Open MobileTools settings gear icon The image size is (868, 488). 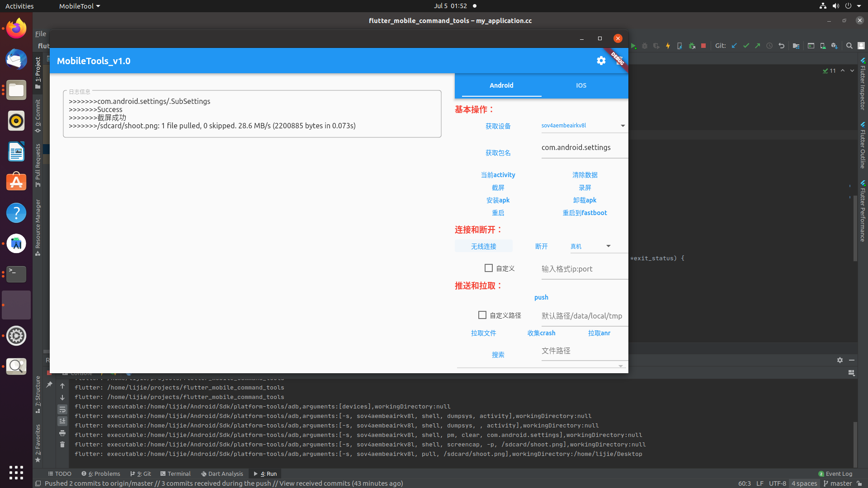601,61
